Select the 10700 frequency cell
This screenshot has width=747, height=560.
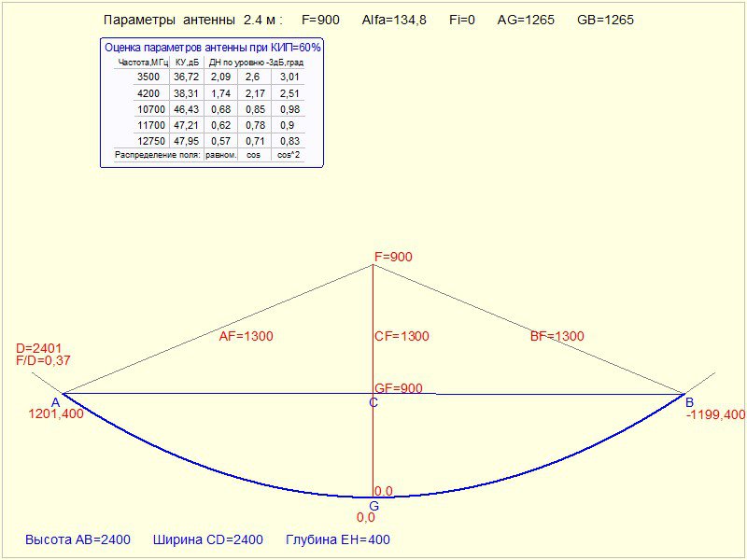[148, 109]
